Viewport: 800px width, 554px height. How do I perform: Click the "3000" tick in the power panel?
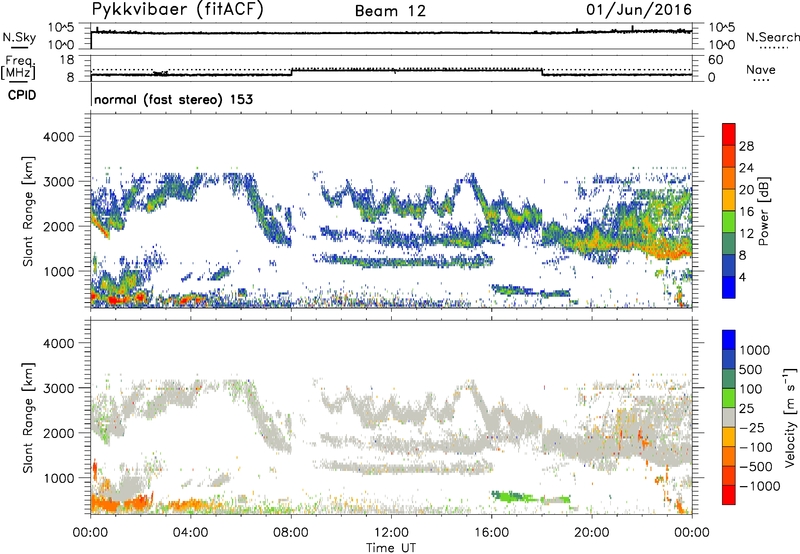click(x=59, y=182)
